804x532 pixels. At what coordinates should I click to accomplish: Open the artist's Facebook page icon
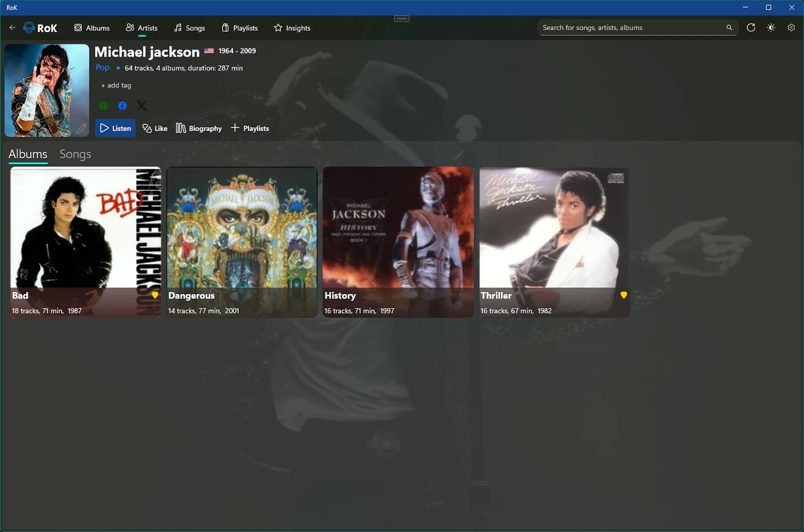click(x=123, y=105)
